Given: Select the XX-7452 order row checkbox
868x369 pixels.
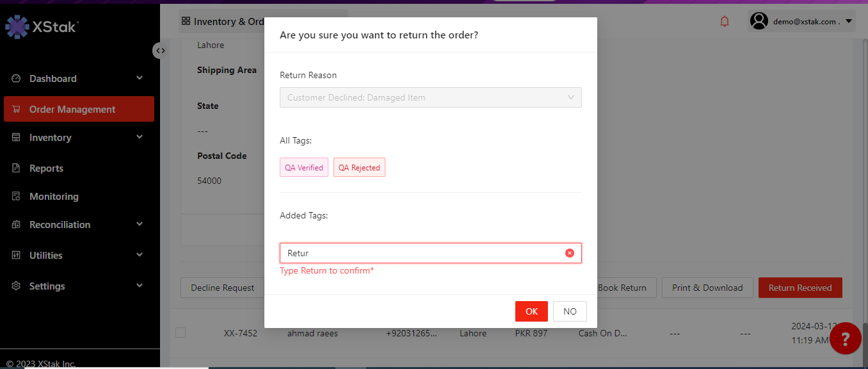Looking at the screenshot, I should 181,332.
